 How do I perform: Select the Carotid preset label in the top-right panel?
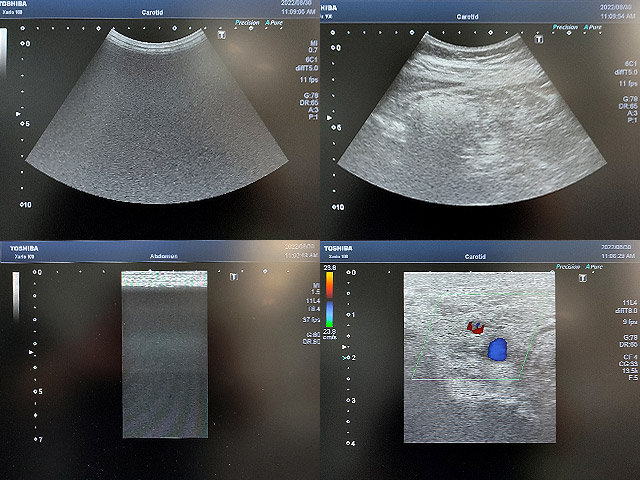[468, 17]
